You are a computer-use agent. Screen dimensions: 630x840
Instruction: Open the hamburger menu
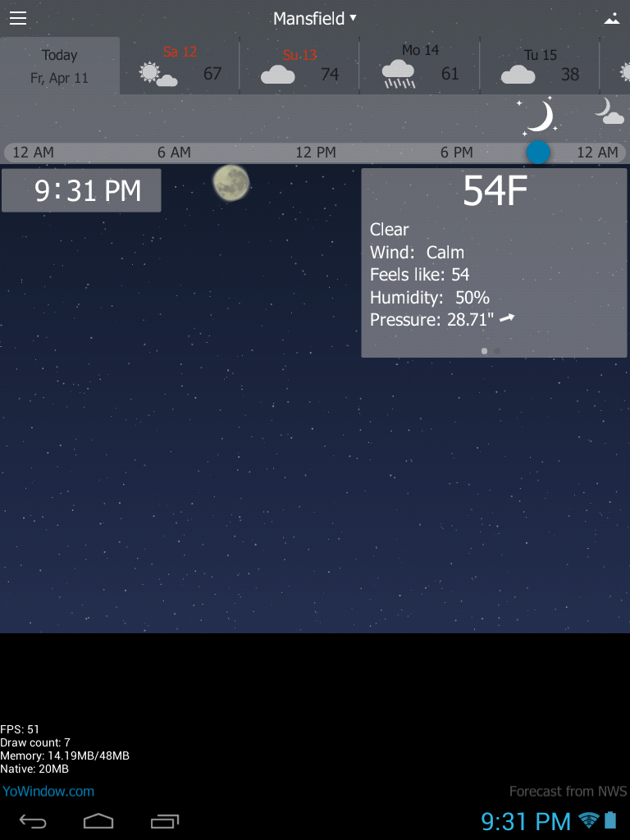18,19
